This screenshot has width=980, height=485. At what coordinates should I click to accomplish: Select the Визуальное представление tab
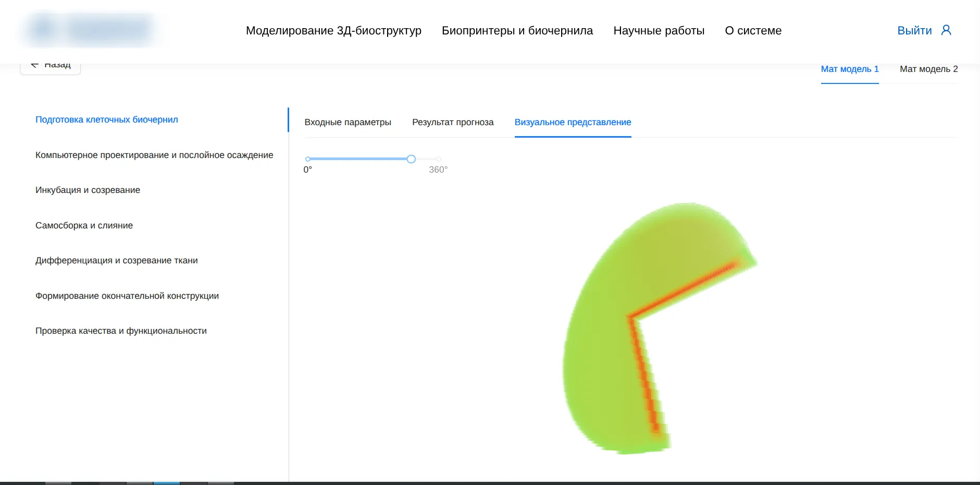[x=573, y=122]
